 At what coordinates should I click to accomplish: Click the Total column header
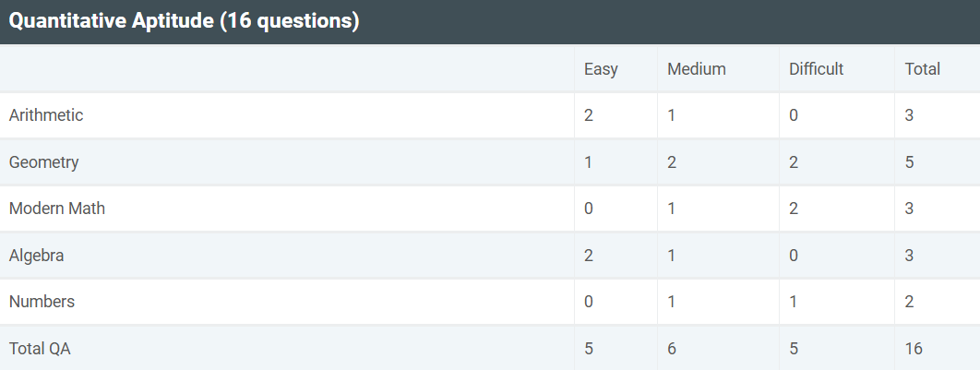923,69
